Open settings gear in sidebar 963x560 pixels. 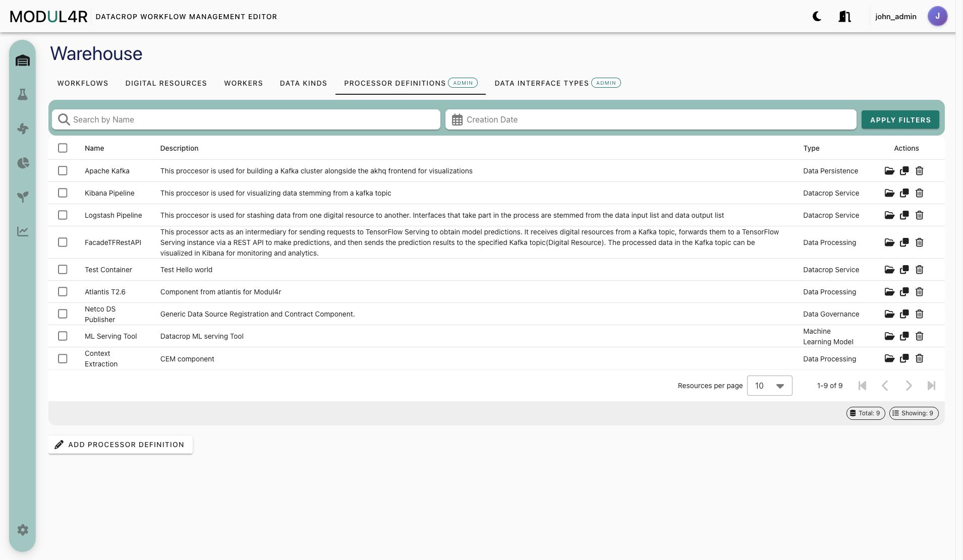point(23,530)
